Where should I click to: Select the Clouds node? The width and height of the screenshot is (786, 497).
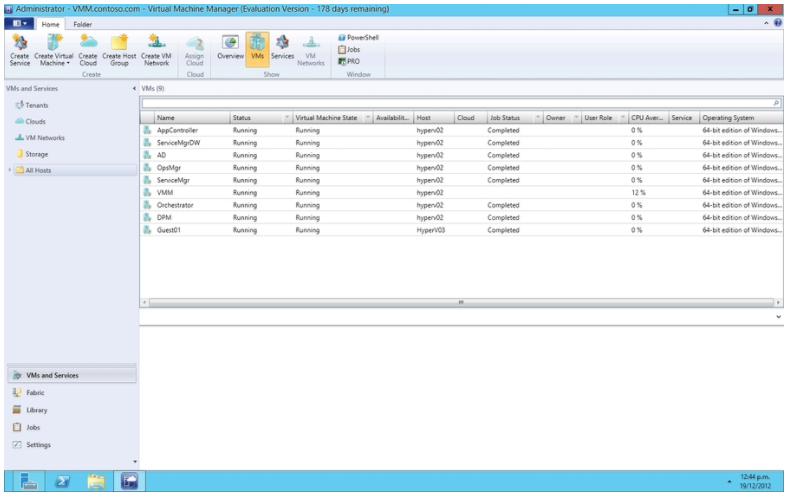point(31,121)
